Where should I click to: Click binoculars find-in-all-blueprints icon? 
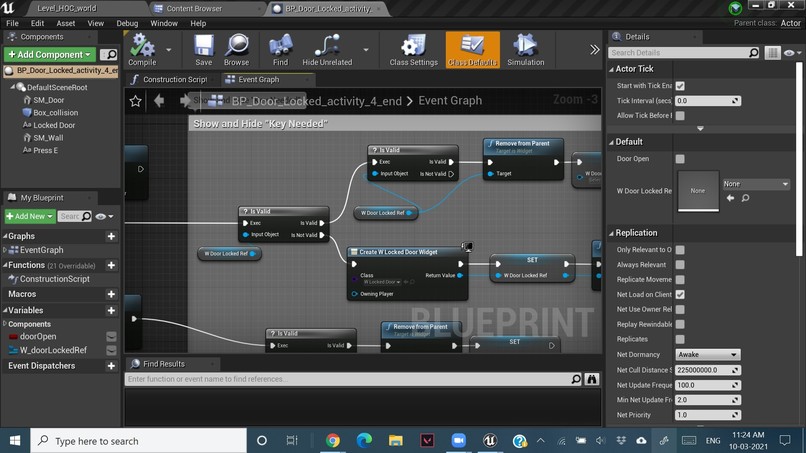tap(592, 379)
